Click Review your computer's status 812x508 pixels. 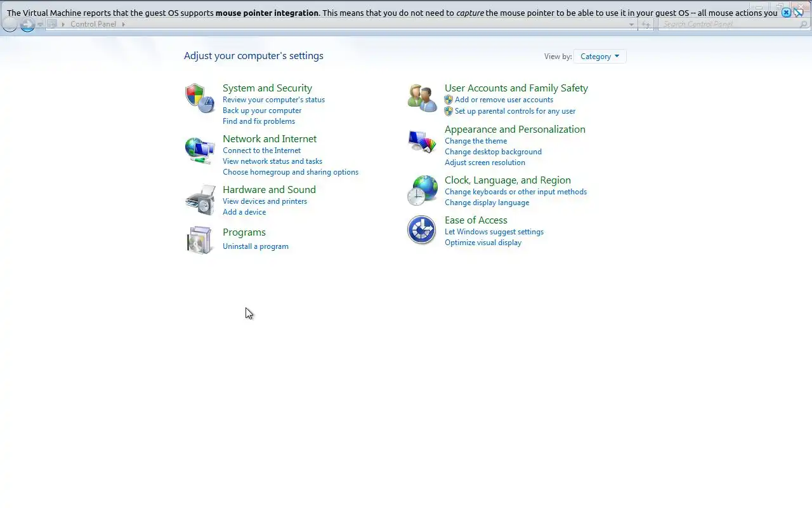tap(273, 100)
